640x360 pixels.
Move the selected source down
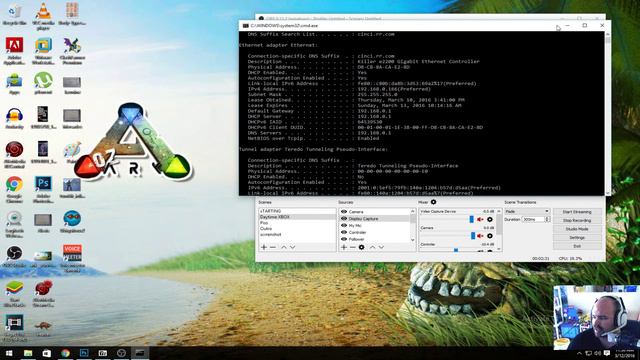tap(381, 247)
